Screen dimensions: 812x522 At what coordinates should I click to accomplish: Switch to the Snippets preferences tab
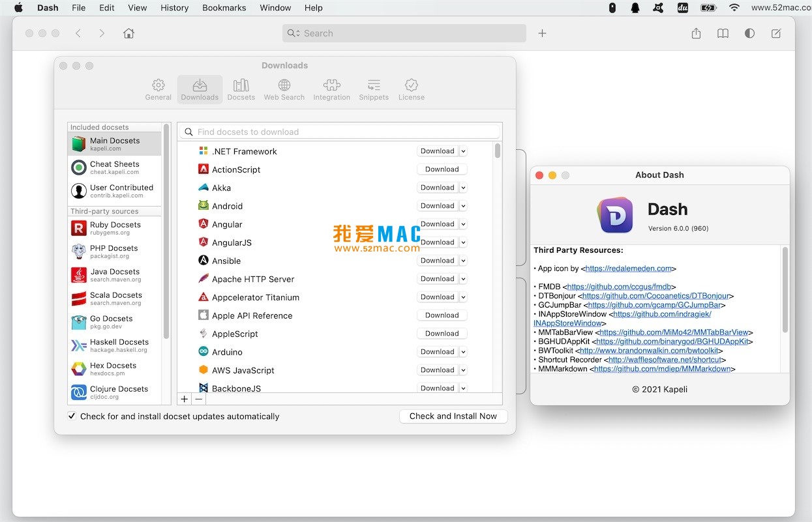point(374,90)
